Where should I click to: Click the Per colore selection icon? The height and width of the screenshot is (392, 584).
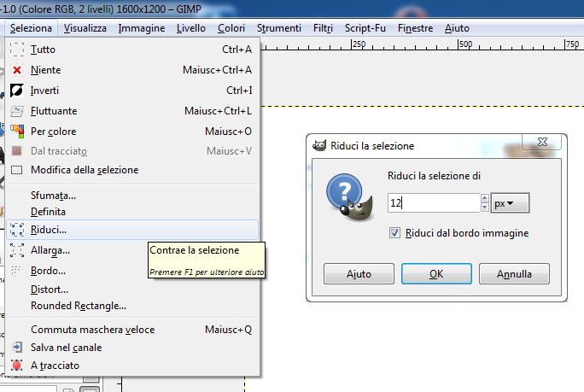click(17, 132)
